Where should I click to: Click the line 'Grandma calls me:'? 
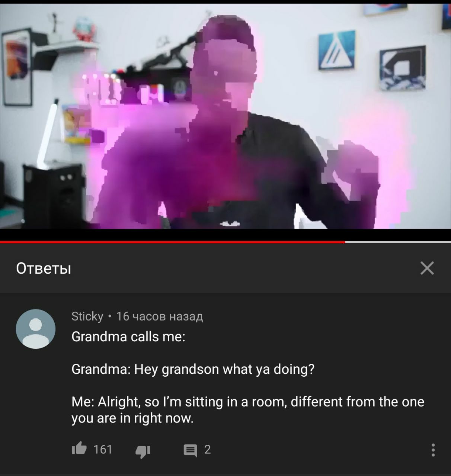128,337
